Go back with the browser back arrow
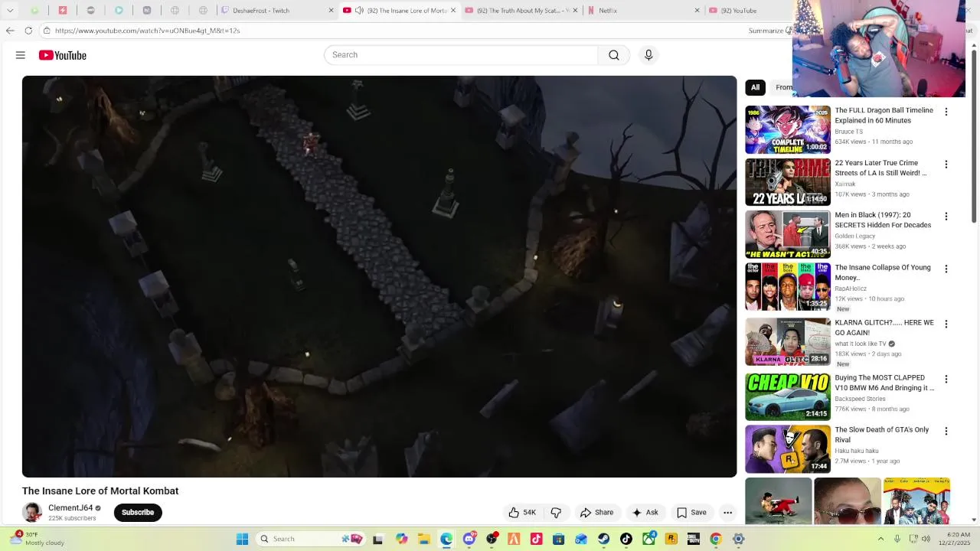Image resolution: width=980 pixels, height=551 pixels. 10,31
